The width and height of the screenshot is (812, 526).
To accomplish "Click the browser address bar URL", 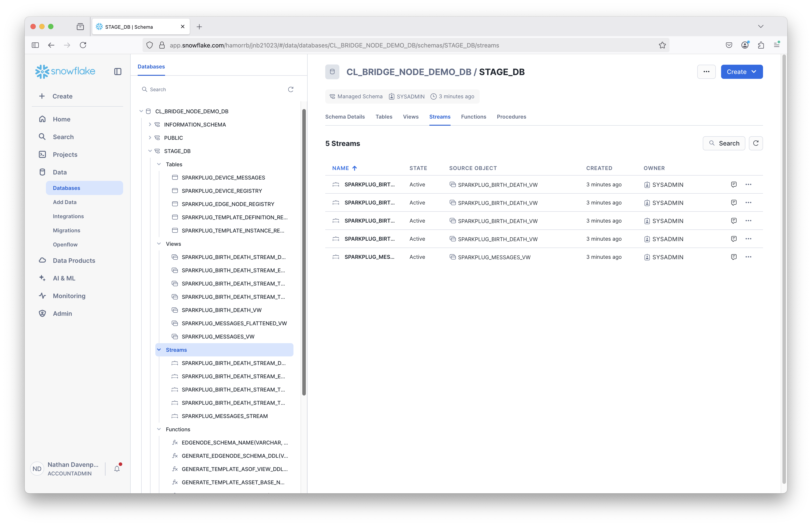I will tap(334, 45).
